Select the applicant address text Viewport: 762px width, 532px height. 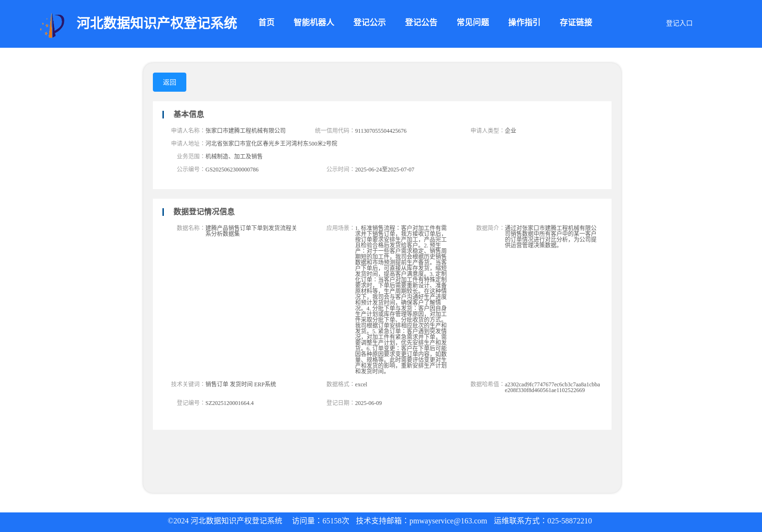[x=271, y=143]
